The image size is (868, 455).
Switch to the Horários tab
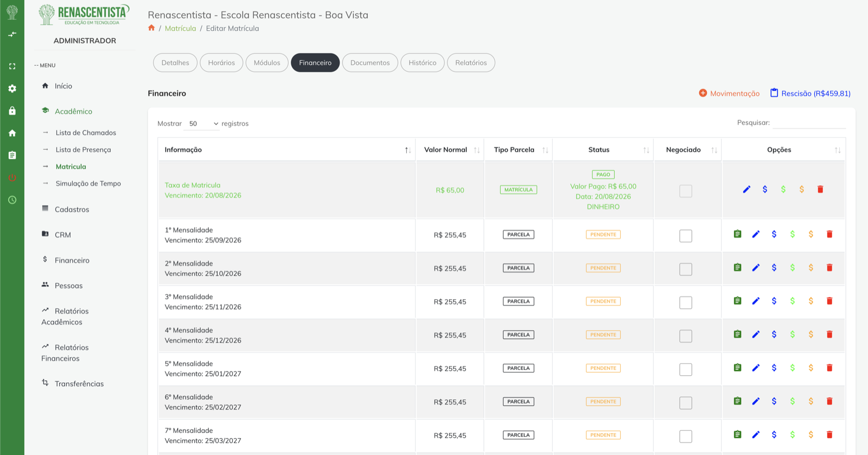221,62
